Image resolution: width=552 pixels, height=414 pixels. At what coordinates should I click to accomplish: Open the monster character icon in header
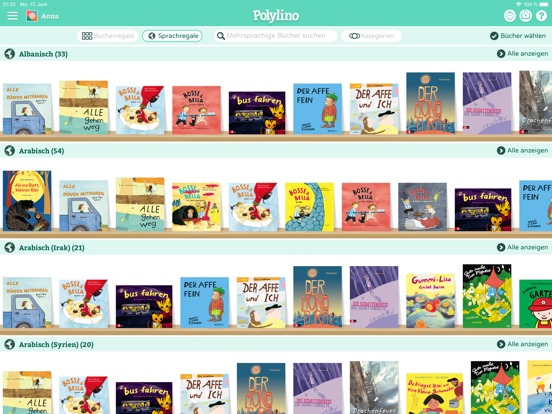tap(509, 16)
